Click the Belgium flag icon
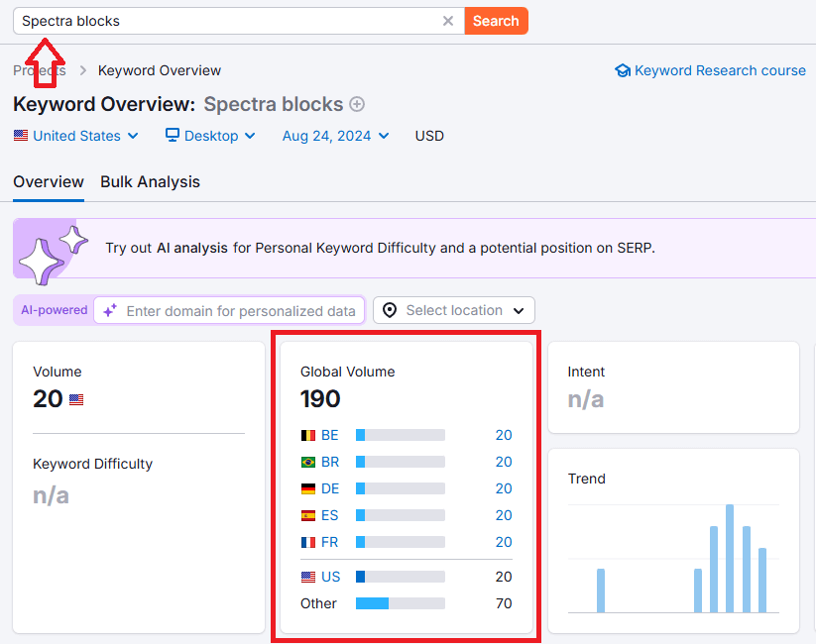 [308, 435]
